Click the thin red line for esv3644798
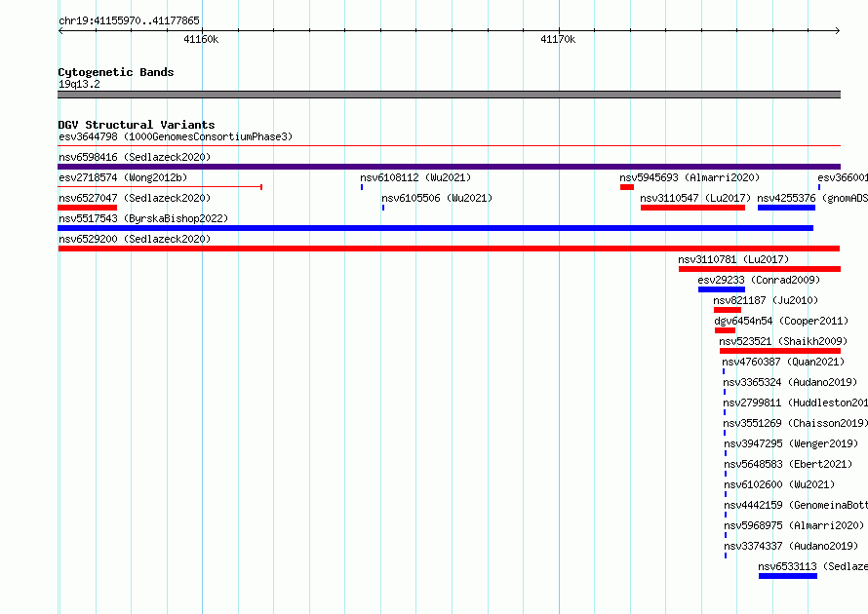The height and width of the screenshot is (614, 868). click(x=449, y=146)
